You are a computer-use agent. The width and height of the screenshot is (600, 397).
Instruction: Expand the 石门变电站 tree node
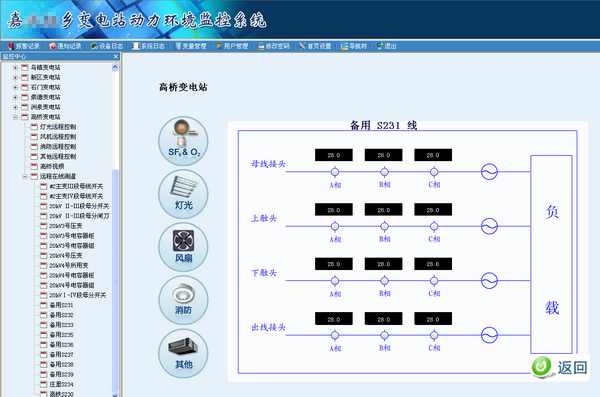pos(15,87)
